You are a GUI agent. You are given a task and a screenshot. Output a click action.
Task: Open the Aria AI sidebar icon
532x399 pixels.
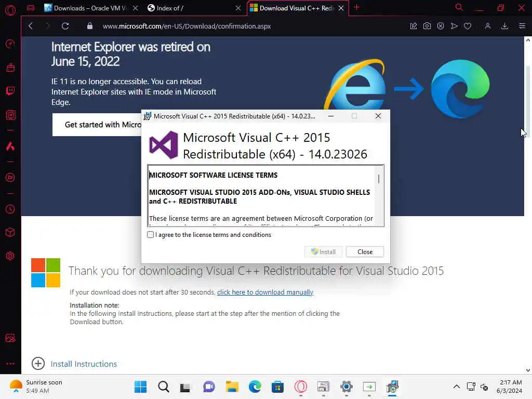point(10,146)
